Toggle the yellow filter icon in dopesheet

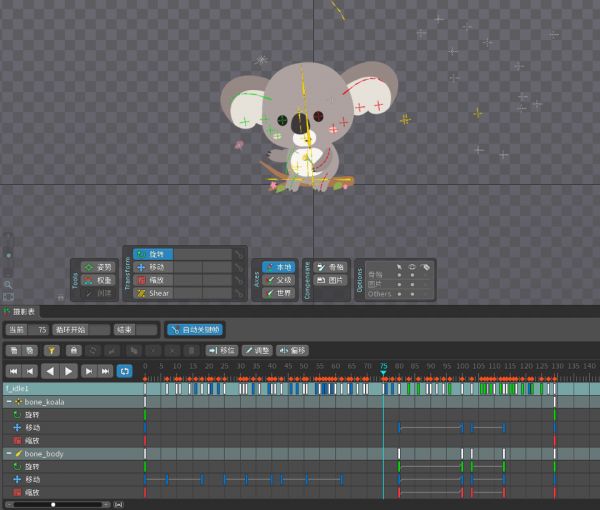click(51, 350)
